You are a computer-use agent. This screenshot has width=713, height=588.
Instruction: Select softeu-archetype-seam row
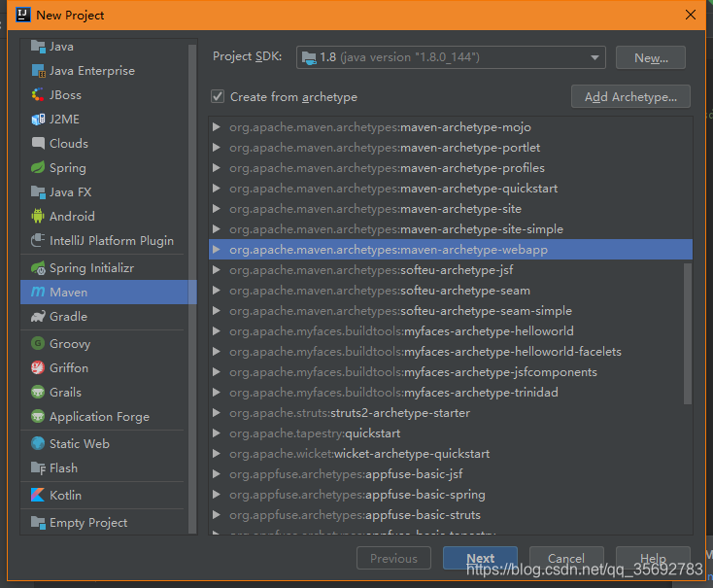[451, 291]
